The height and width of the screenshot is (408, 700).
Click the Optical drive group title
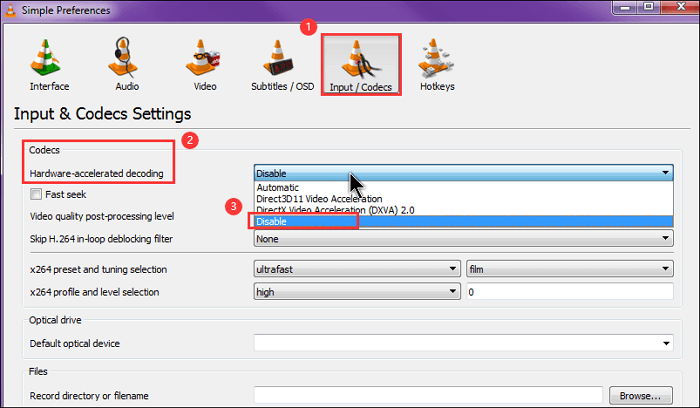point(55,320)
